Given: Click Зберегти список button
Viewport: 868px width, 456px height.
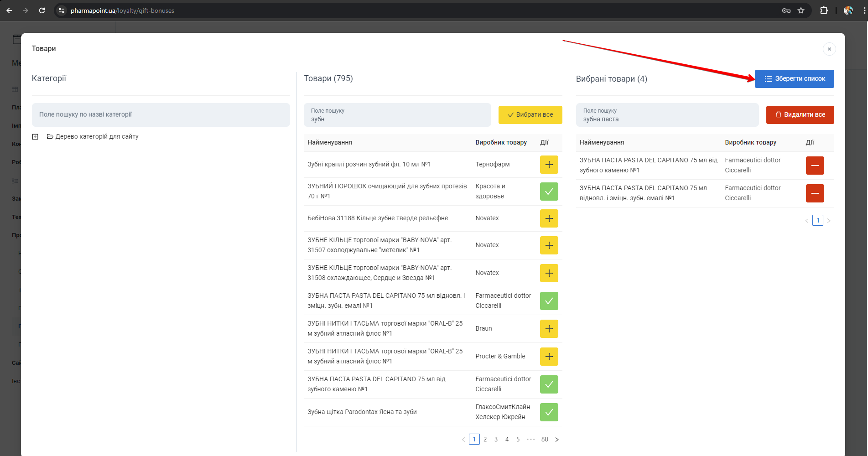Looking at the screenshot, I should click(794, 79).
